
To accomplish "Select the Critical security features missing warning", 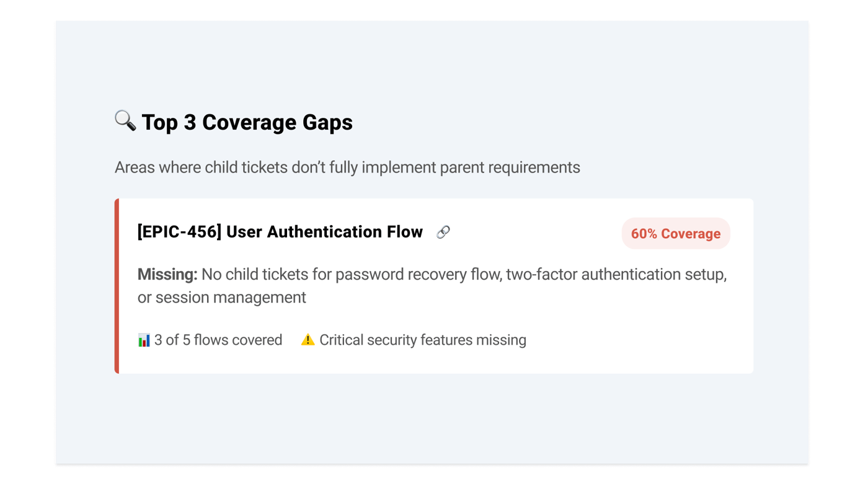I will click(422, 340).
